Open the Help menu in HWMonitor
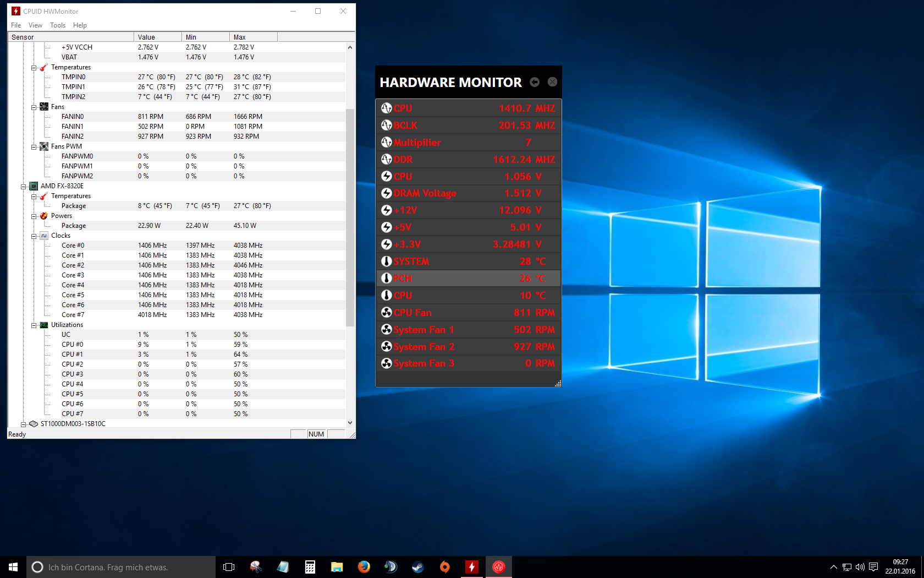Viewport: 924px width, 578px height. point(80,25)
